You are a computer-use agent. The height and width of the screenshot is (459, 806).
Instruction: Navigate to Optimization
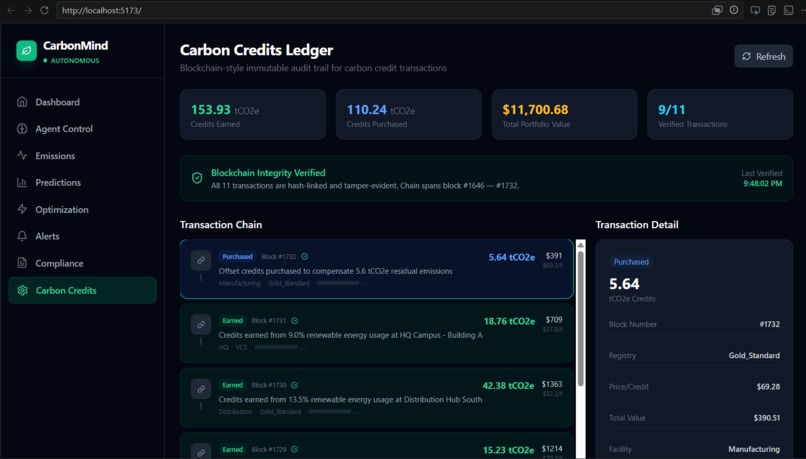(83, 209)
